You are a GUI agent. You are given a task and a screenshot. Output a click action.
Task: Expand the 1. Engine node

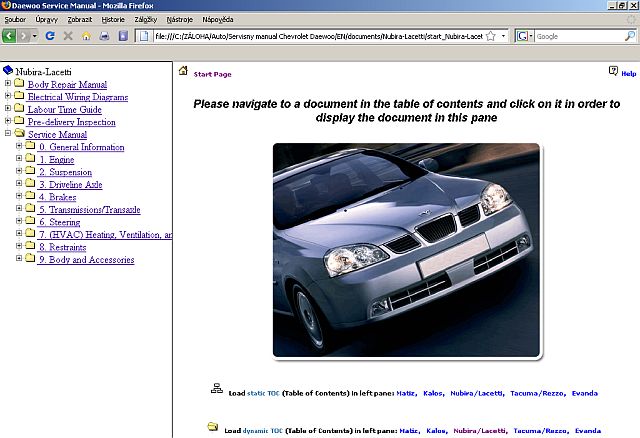[x=19, y=158]
